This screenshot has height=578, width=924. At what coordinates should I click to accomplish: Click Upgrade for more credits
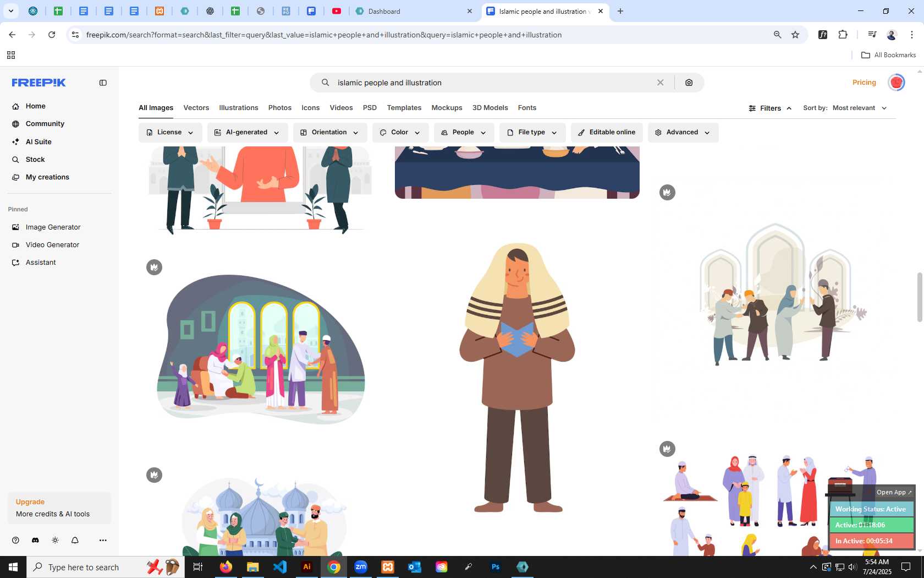click(59, 508)
